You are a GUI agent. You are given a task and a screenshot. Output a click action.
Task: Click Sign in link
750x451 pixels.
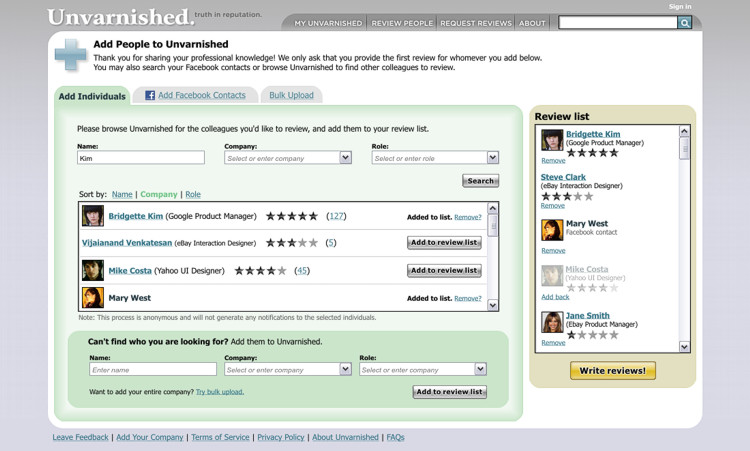point(680,7)
